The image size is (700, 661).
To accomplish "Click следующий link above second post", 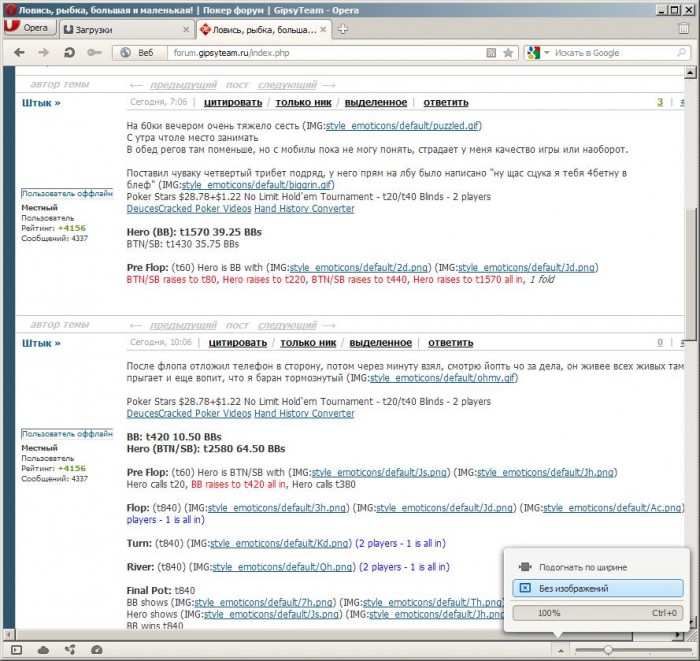I will tap(288, 325).
